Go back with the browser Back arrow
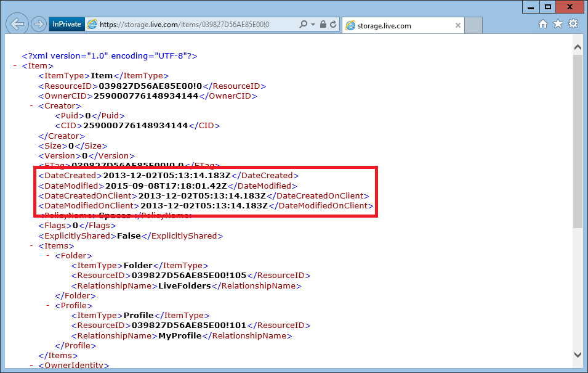Viewport: 588px width, 373px height. point(17,24)
